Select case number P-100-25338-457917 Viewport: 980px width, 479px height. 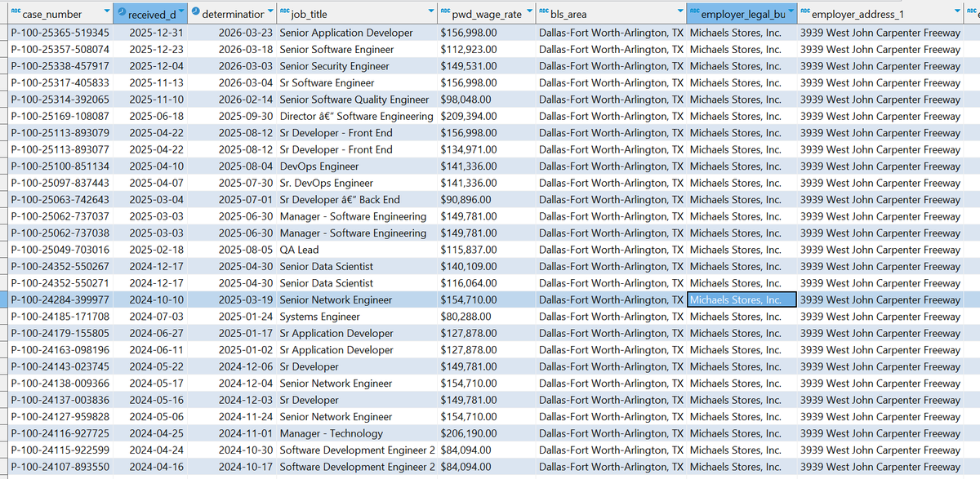tap(60, 66)
